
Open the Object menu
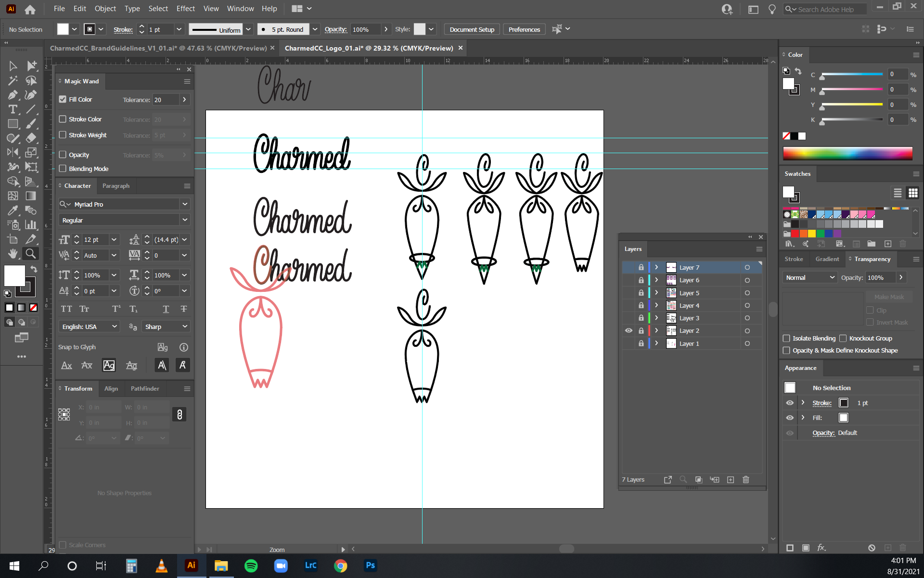click(x=105, y=9)
